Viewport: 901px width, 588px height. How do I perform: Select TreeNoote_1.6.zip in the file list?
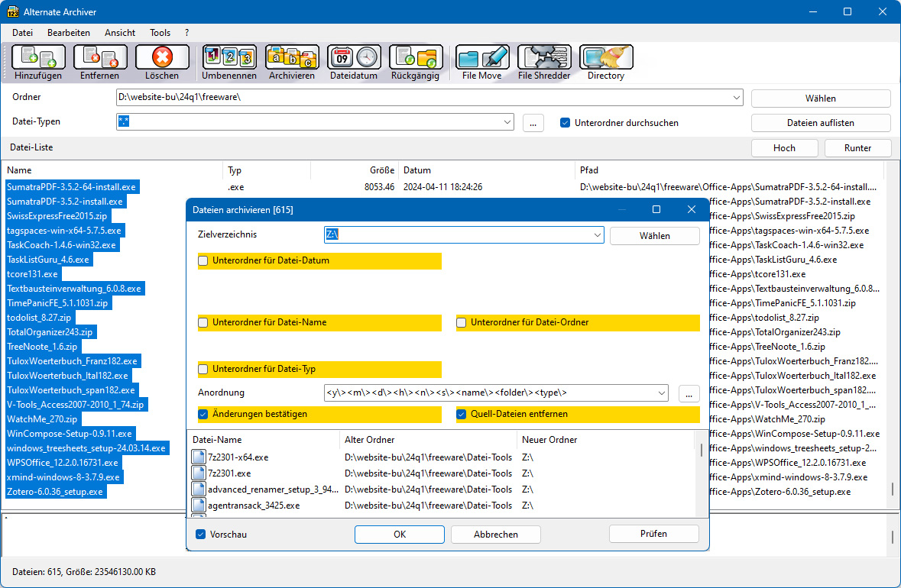click(42, 347)
